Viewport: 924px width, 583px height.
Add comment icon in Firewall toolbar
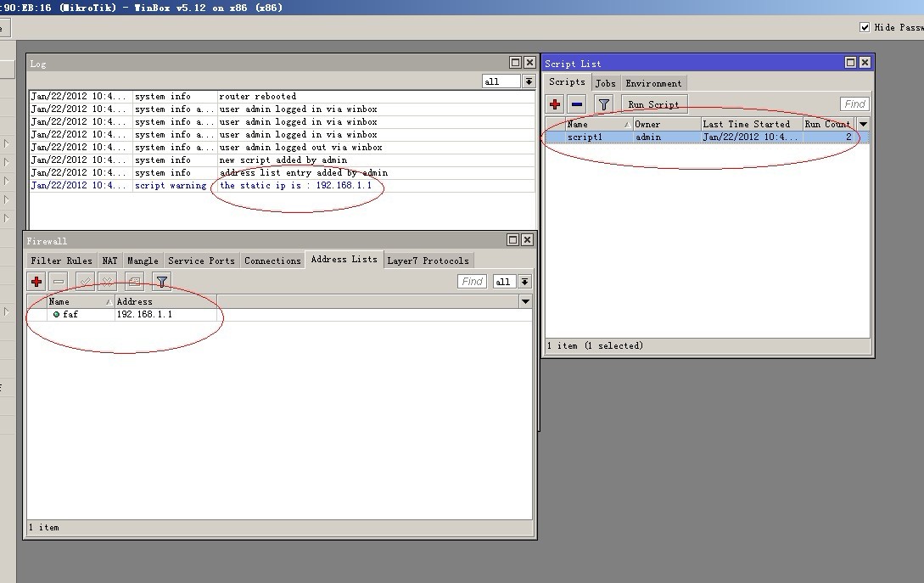134,281
